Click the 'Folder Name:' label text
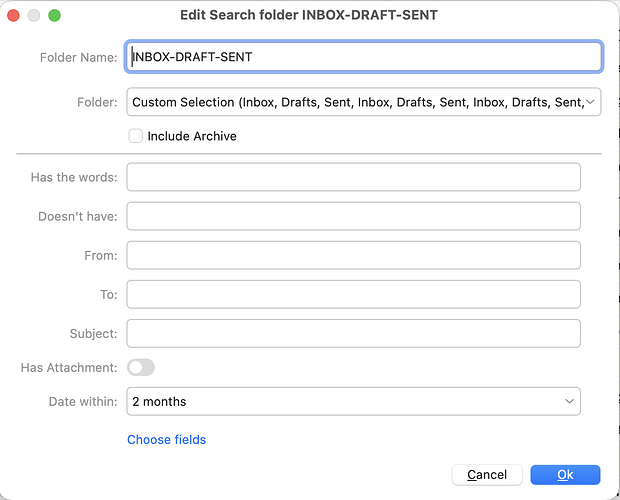Viewport: 620px width, 500px height. 78,57
